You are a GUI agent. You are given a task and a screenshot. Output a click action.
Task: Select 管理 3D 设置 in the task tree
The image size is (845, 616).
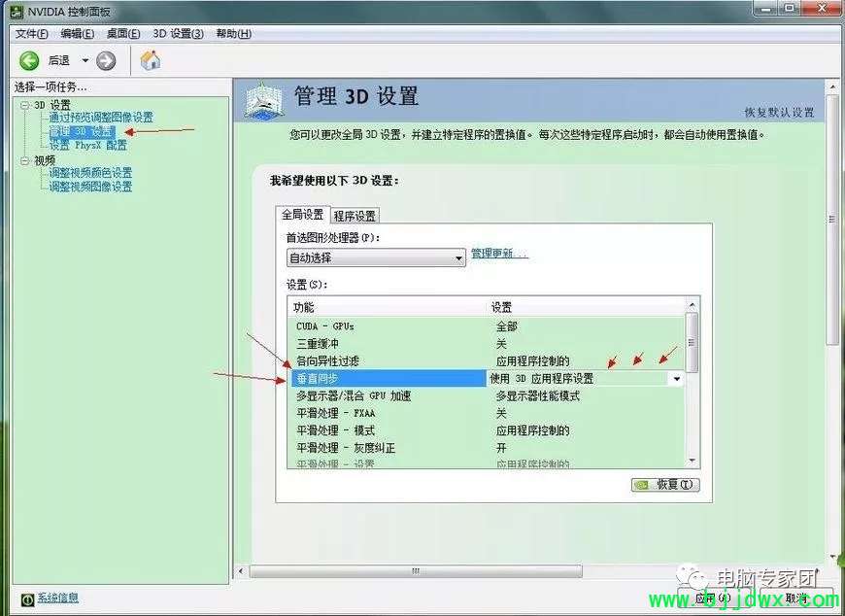pos(82,131)
